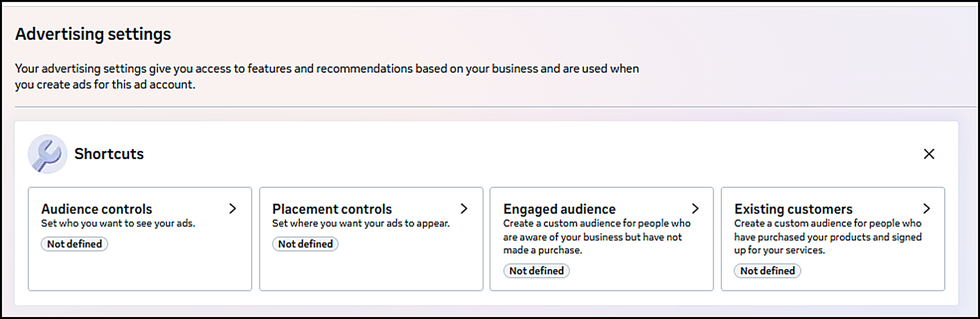This screenshot has width=980, height=319.
Task: Open the Placement controls chevron
Action: click(x=464, y=209)
